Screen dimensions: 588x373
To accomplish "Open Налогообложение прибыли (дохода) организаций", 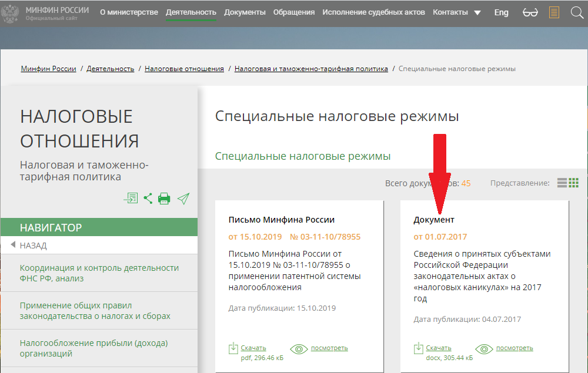I will pos(93,348).
